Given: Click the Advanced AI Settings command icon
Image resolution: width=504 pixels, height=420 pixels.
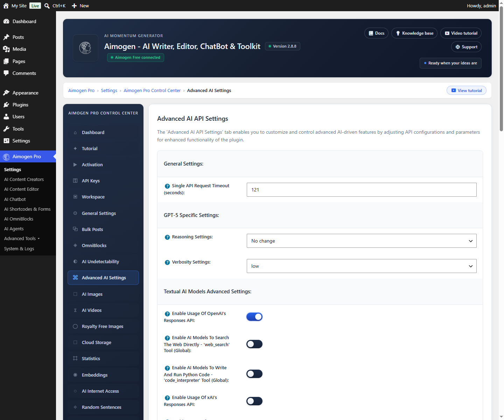Looking at the screenshot, I should 75,278.
